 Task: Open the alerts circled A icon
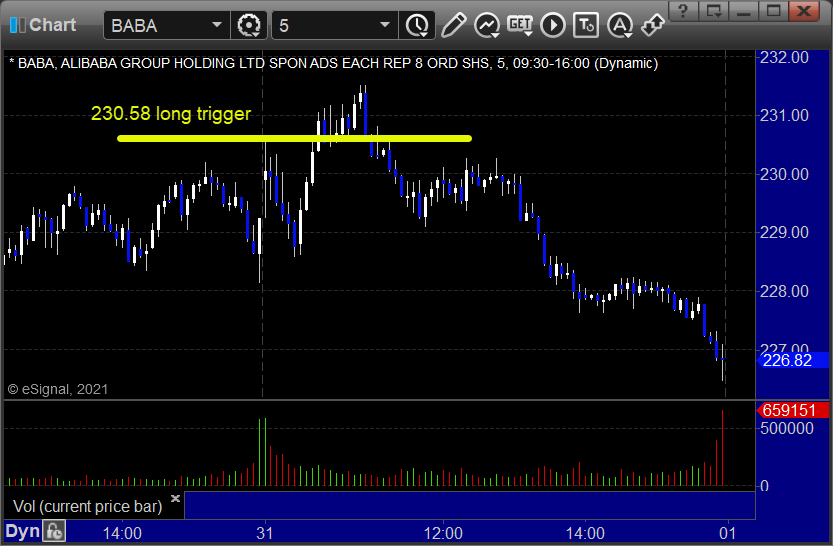[619, 25]
